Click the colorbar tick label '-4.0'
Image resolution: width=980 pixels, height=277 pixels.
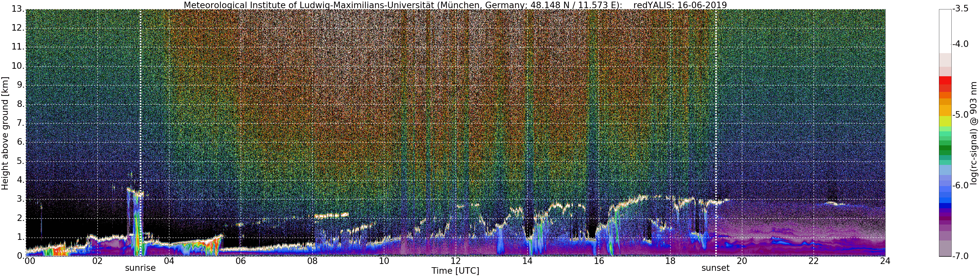pyautogui.click(x=960, y=44)
